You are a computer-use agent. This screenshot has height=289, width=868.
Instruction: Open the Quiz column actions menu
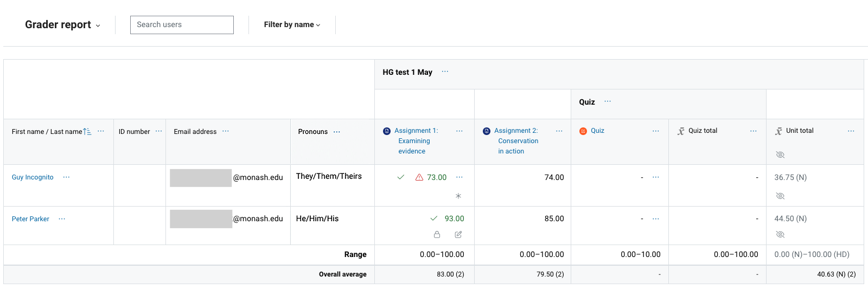(x=656, y=131)
